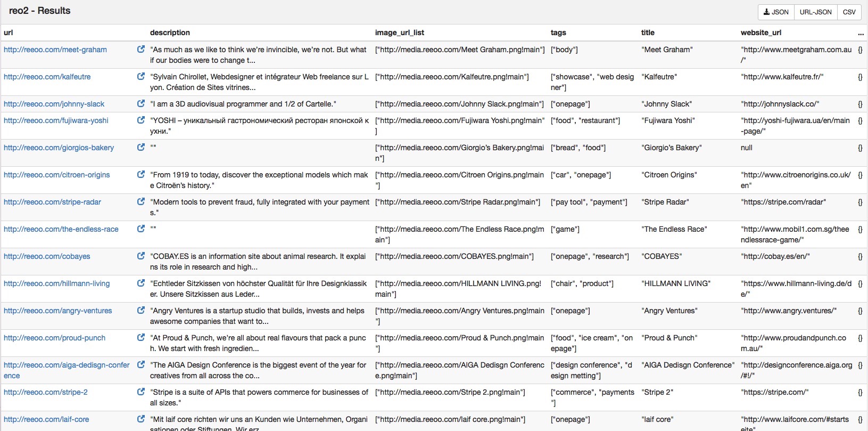This screenshot has height=431, width=868.
Task: Select the Kalfeutre.png image_url_list cell
Action: click(x=452, y=77)
